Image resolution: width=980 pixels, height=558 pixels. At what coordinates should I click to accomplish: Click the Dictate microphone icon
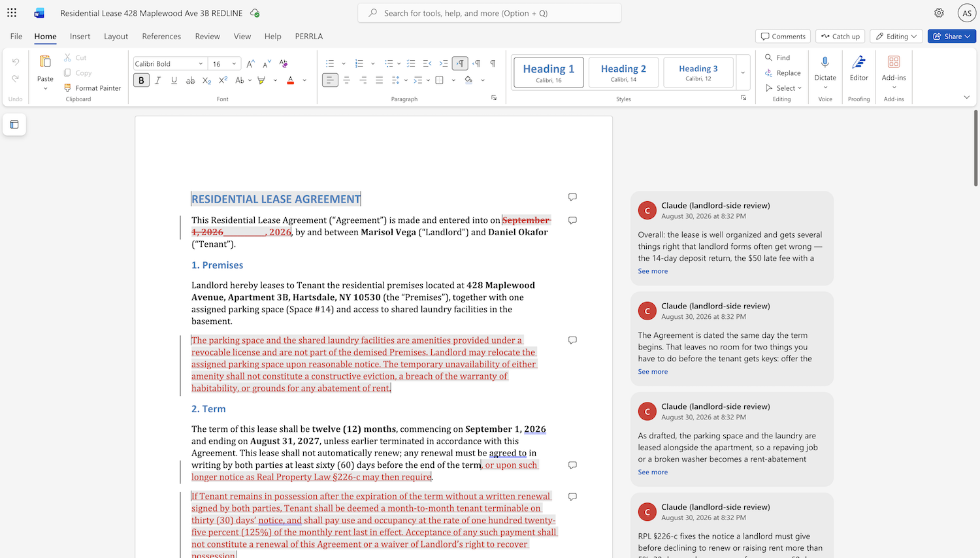[x=825, y=62]
